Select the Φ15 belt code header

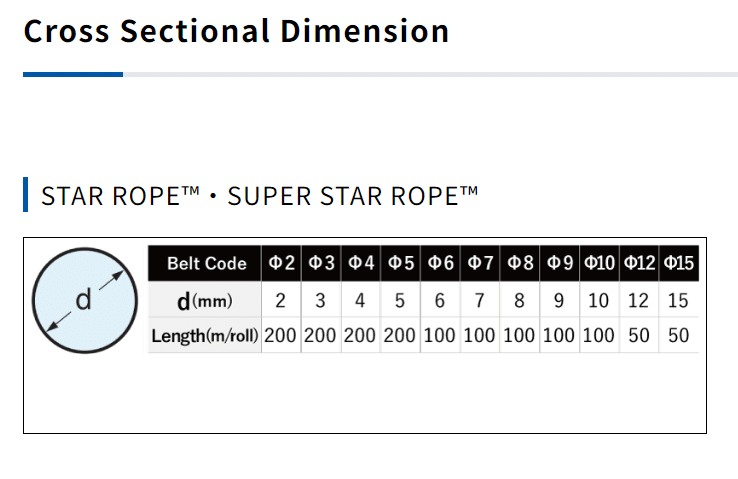679,264
